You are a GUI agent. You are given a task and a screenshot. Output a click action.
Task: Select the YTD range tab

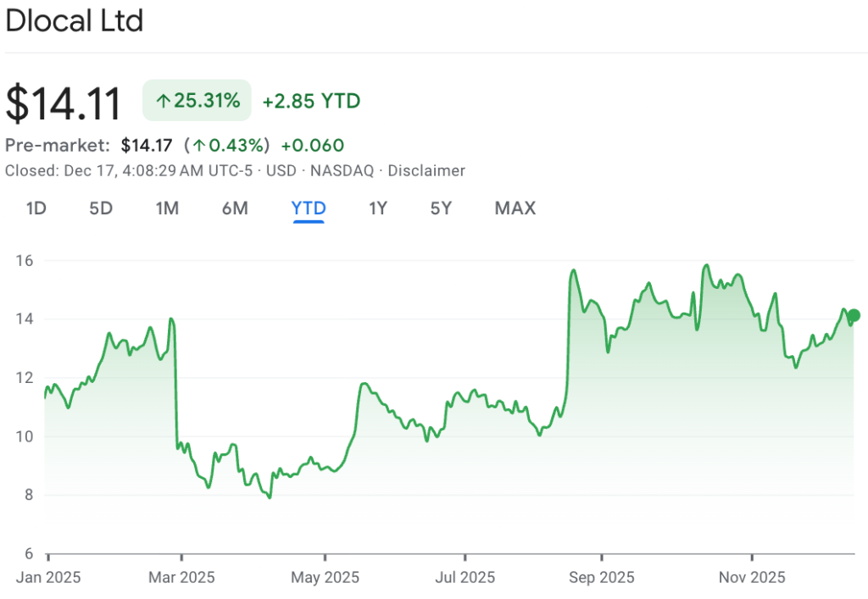pos(309,208)
